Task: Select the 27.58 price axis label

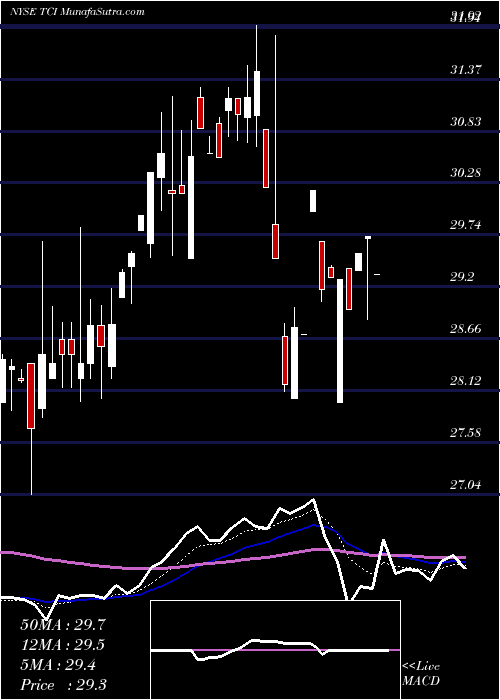Action: tap(466, 433)
